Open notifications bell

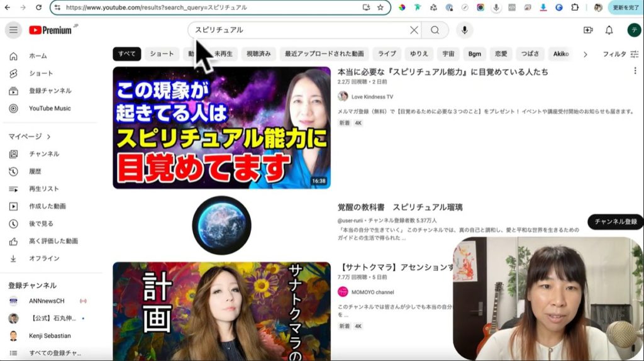[x=609, y=30]
